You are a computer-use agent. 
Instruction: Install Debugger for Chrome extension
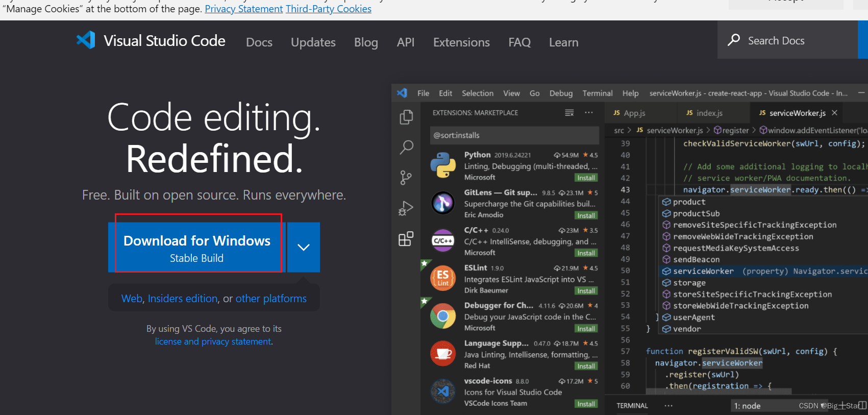586,329
